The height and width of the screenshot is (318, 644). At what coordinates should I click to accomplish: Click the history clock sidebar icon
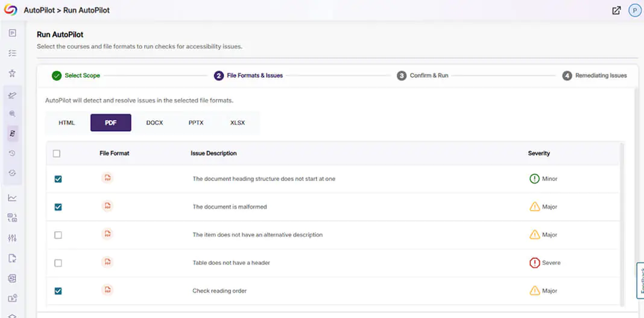(12, 153)
